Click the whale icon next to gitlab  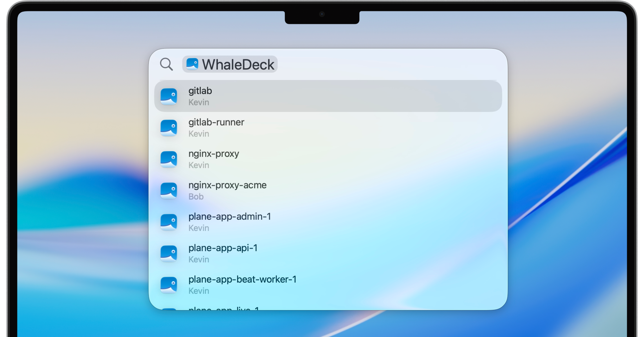coord(169,97)
